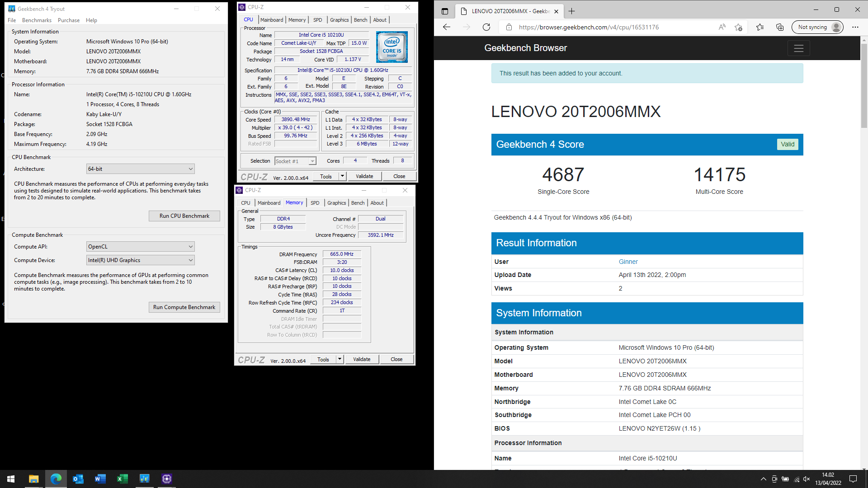868x488 pixels.
Task: Show hidden system tray icons
Action: [x=764, y=479]
